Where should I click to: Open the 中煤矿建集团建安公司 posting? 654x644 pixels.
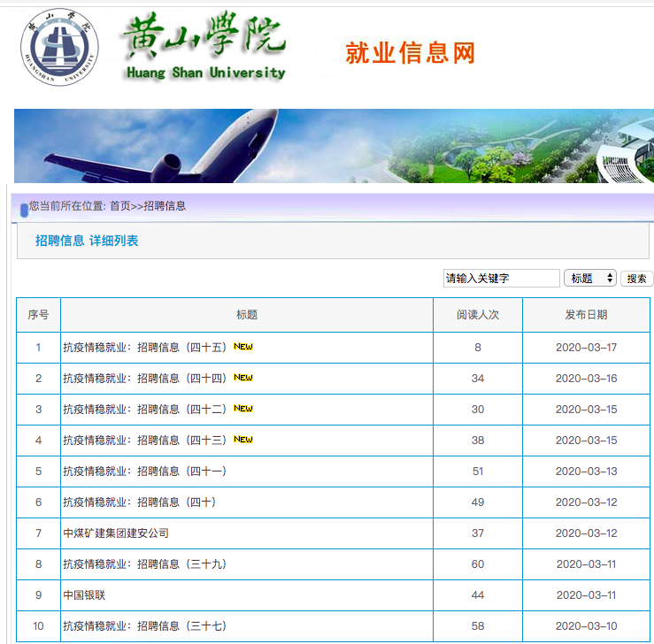(x=116, y=533)
